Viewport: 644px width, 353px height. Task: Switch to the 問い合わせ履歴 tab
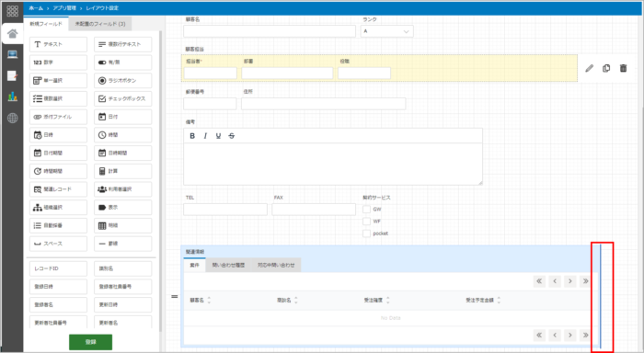228,265
